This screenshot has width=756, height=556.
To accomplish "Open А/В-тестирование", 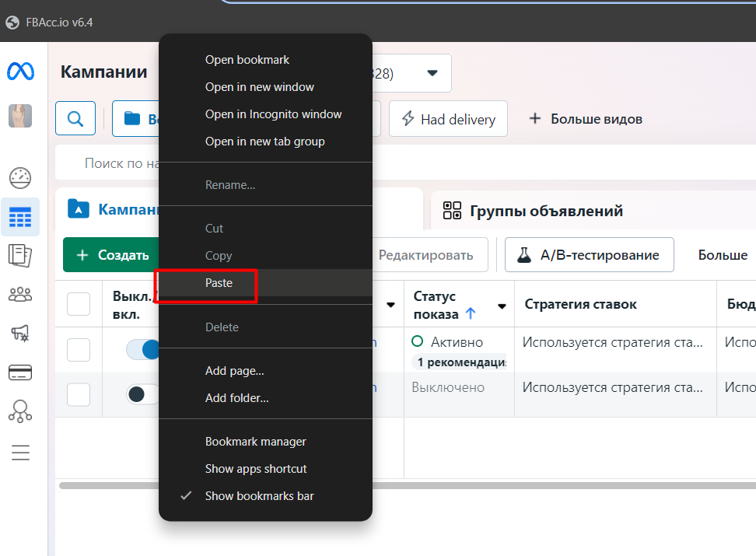I will [589, 254].
